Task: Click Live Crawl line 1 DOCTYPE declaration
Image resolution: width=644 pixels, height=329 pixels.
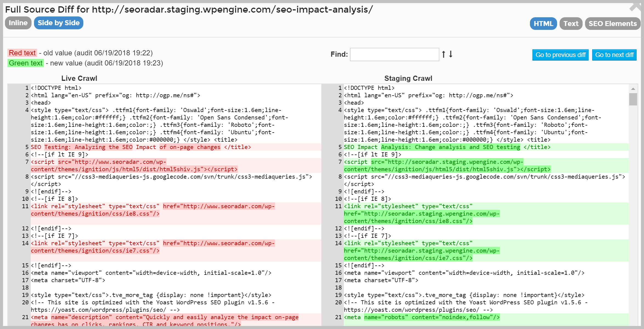Action: tap(56, 88)
